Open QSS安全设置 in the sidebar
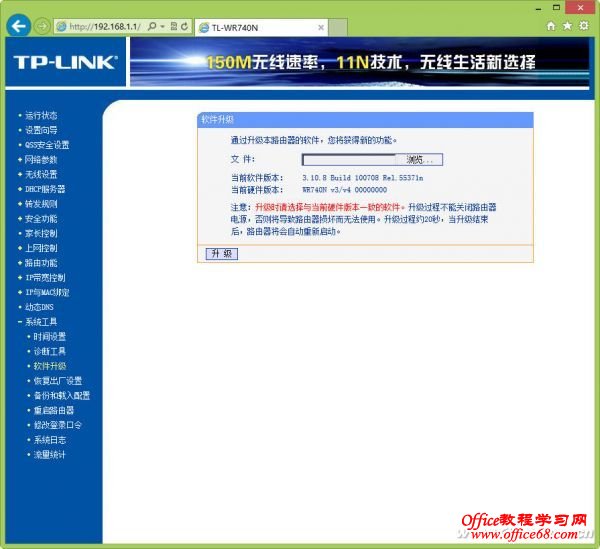 47,145
